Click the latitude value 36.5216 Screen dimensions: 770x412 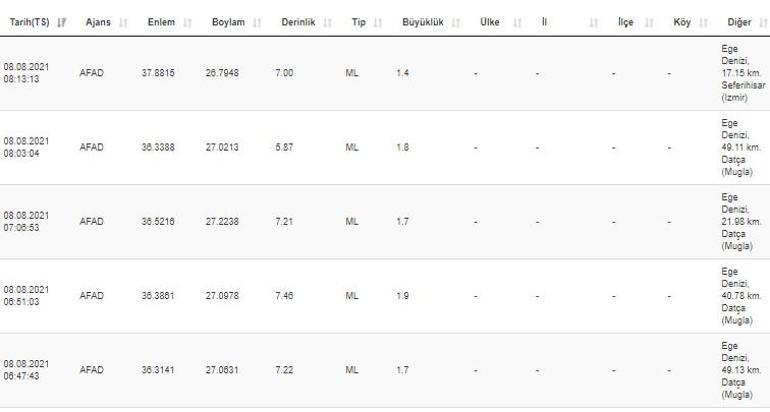[158, 221]
